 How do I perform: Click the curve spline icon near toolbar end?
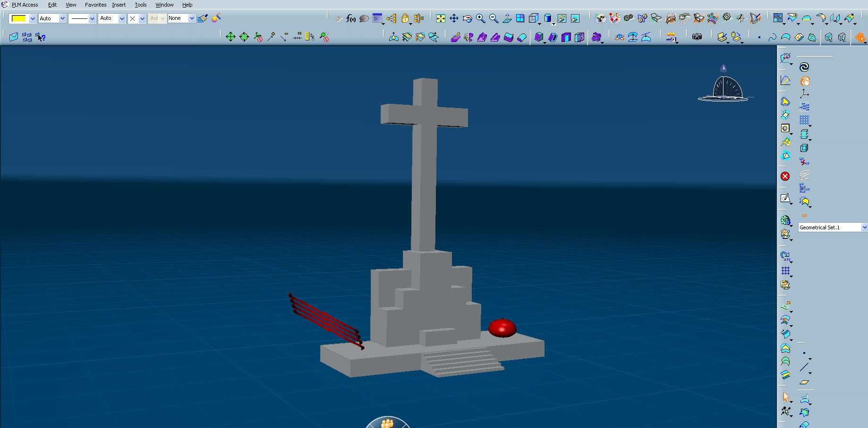click(773, 37)
